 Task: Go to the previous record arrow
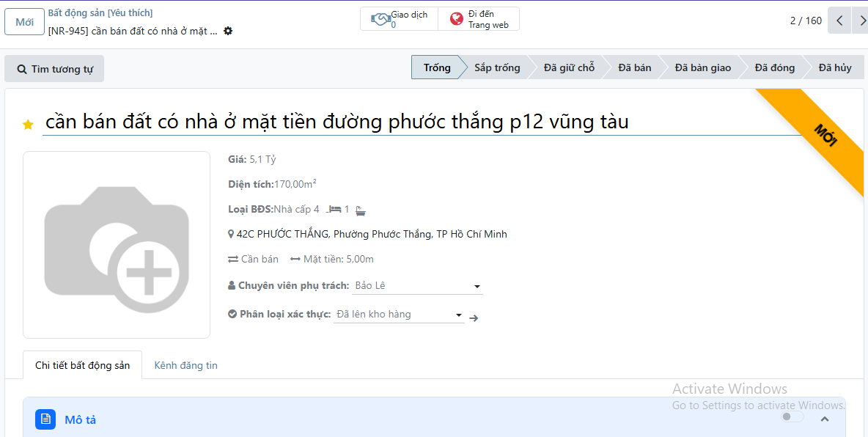point(839,21)
